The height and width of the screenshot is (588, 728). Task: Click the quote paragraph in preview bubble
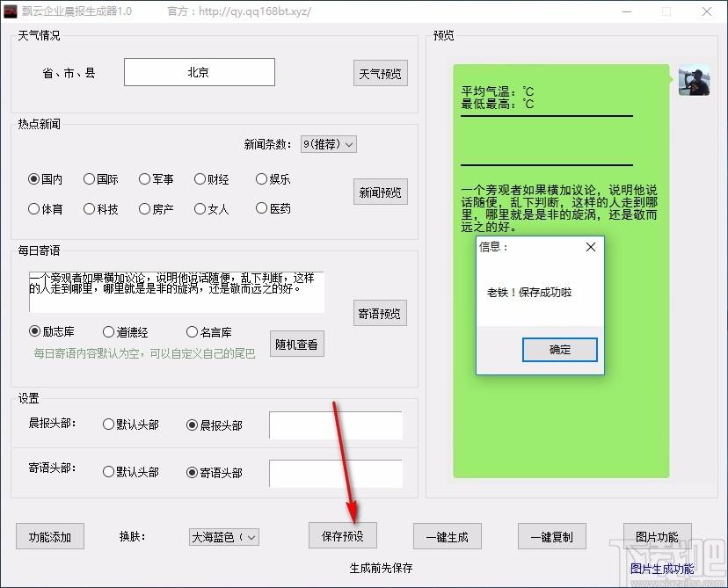point(559,208)
